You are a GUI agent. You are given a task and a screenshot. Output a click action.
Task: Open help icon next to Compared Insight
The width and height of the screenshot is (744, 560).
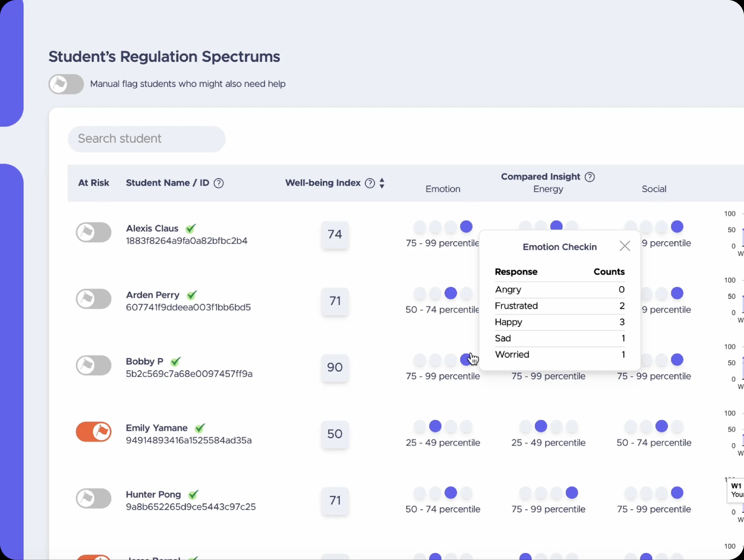coord(590,177)
